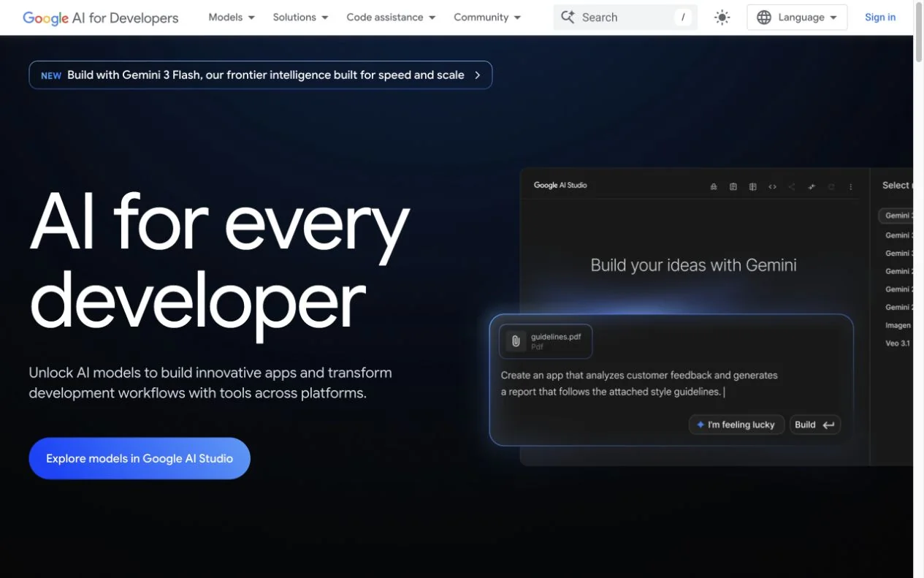
Task: Expand the Models dropdown menu
Action: point(232,18)
